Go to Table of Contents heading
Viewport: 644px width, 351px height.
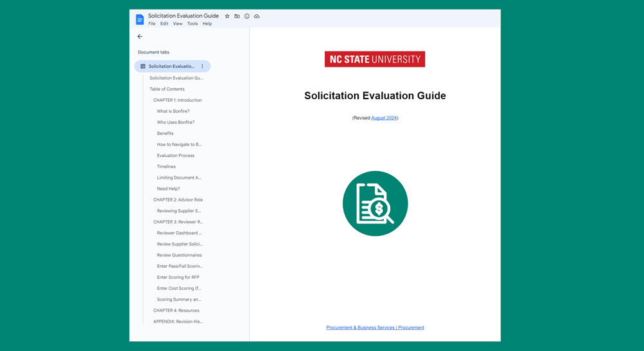point(167,89)
